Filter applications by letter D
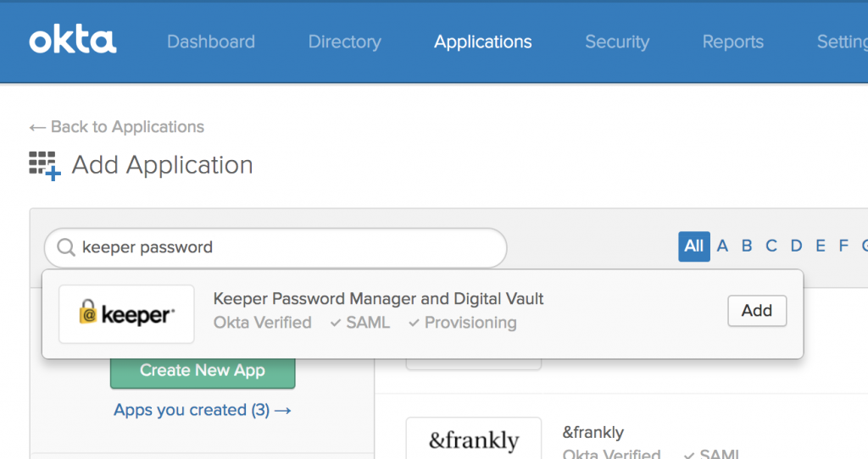Image resolution: width=868 pixels, height=459 pixels. (x=796, y=246)
